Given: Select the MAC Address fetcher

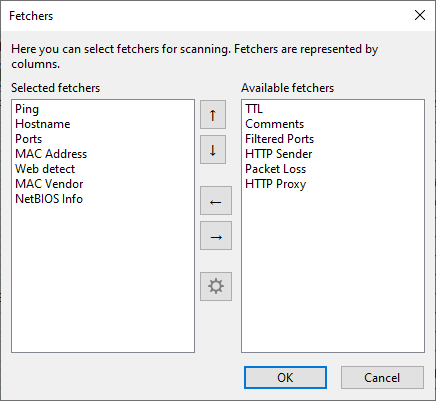Looking at the screenshot, I should point(51,154).
